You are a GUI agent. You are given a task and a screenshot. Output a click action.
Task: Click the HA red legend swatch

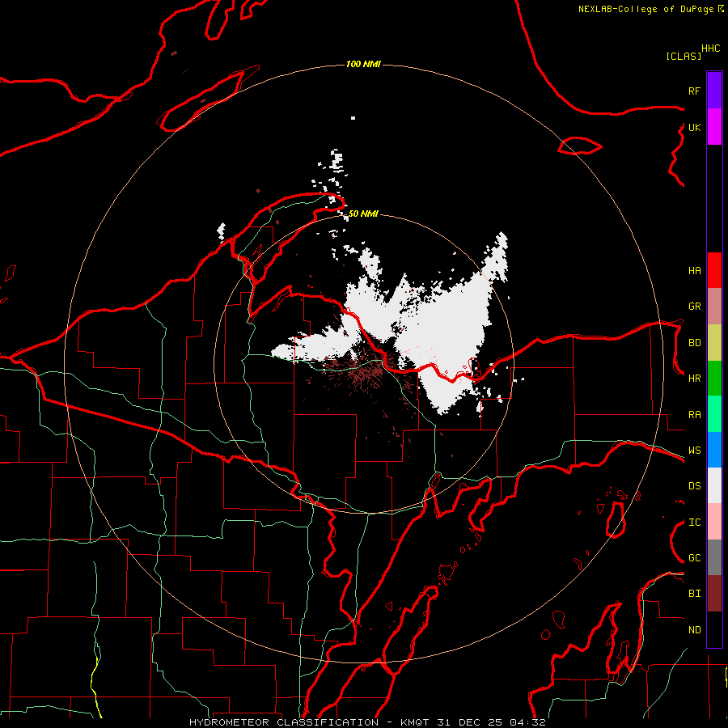pos(714,270)
